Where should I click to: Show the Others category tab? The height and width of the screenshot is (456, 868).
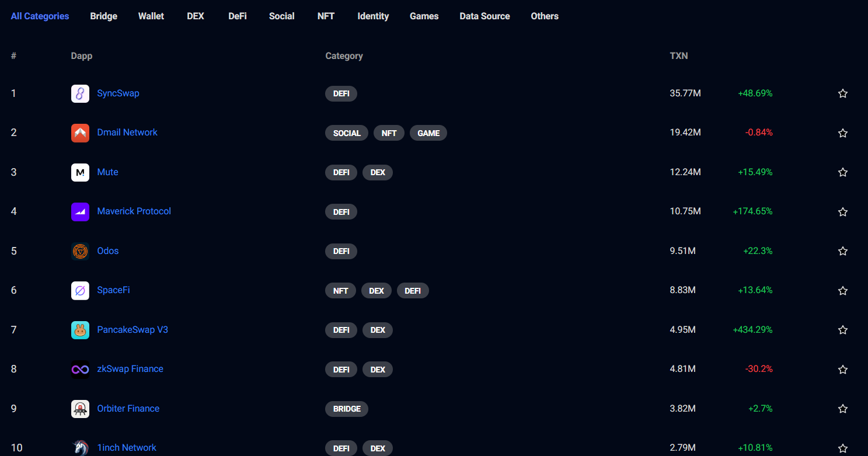(x=545, y=16)
